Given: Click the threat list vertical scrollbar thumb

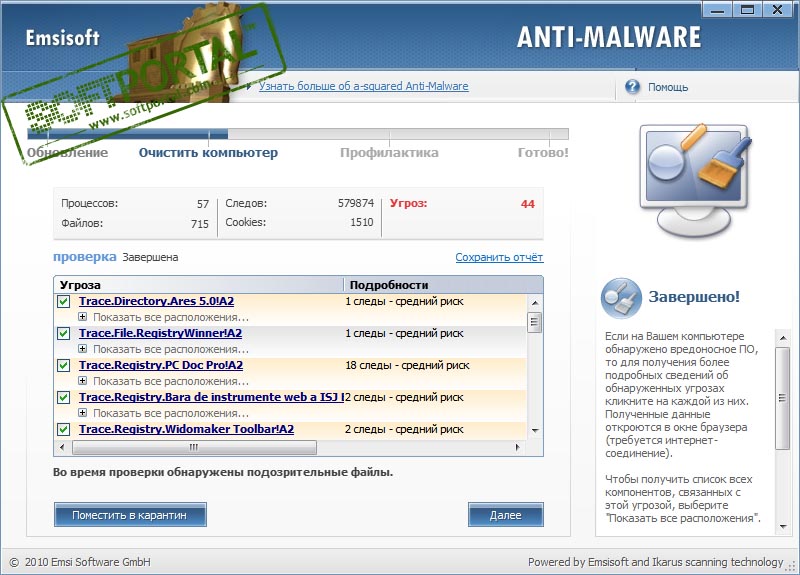Looking at the screenshot, I should 535,322.
